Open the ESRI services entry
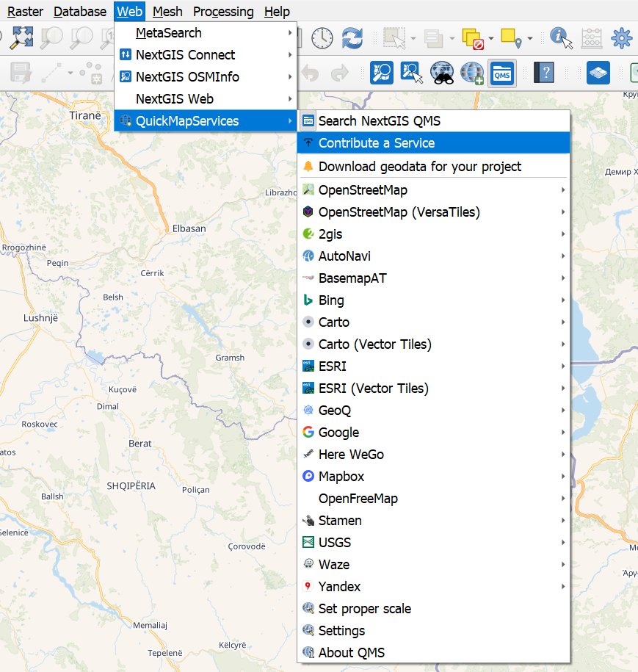Viewport: 638px width, 672px height. (434, 366)
